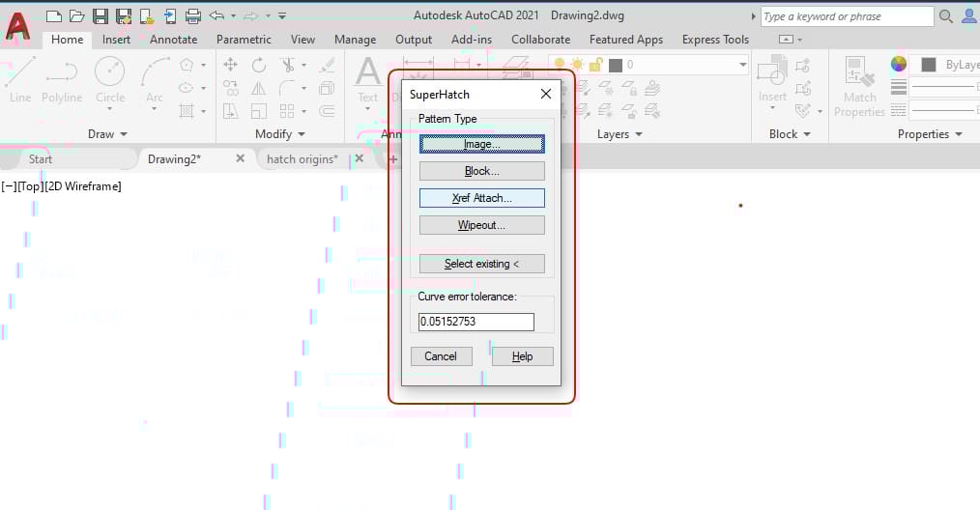This screenshot has width=980, height=510.
Task: Select the Fillet tool
Action: point(287,88)
